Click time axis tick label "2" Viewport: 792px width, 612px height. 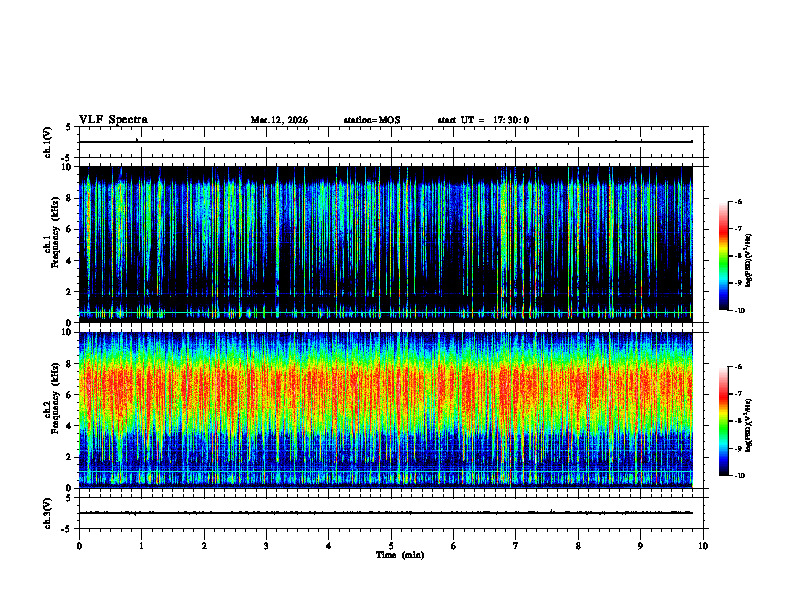coord(204,546)
